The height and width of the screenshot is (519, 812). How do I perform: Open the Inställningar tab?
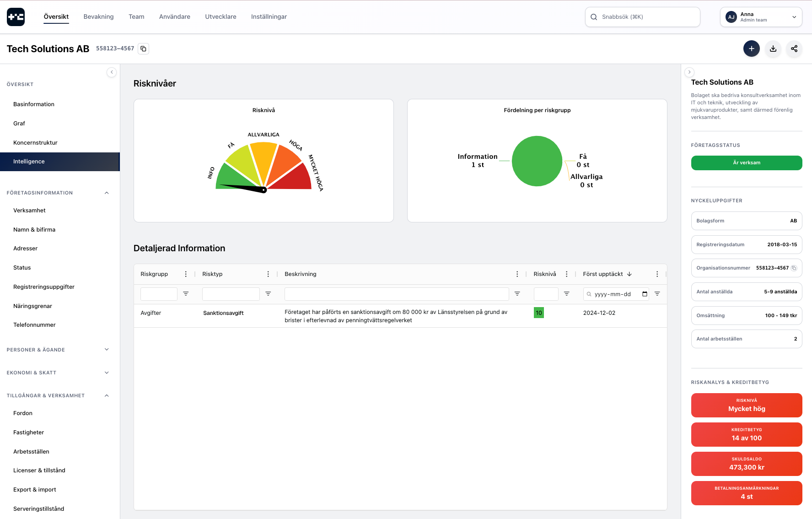(x=269, y=17)
